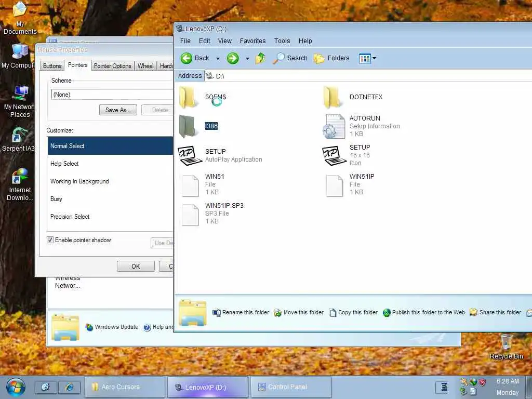Expand the Forward history dropdown arrow
The width and height of the screenshot is (532, 399).
point(247,59)
